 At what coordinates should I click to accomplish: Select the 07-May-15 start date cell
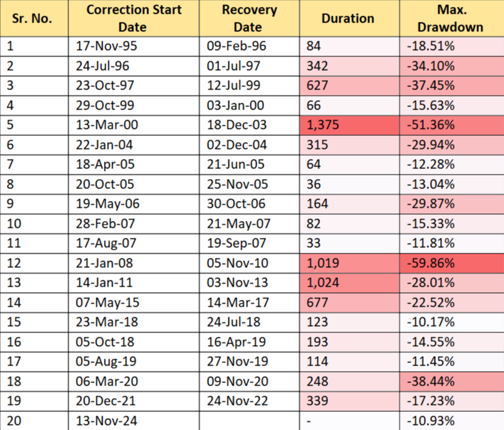coord(133,303)
